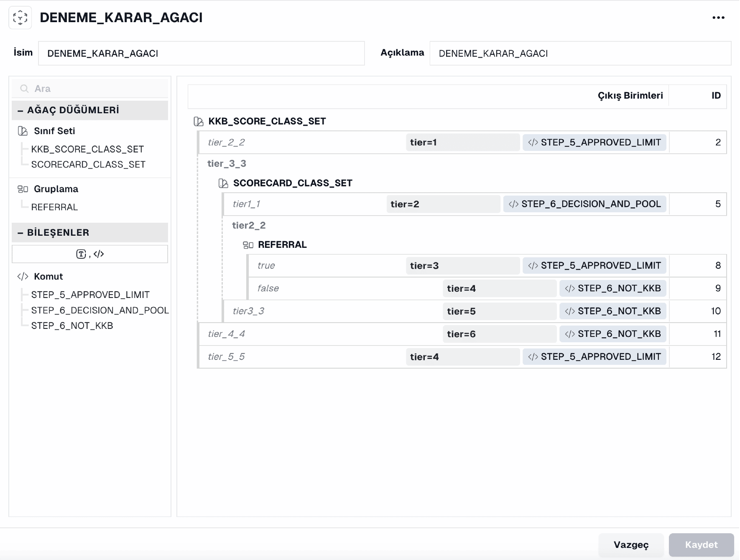This screenshot has height=560, width=740.
Task: Click the Komut code icon in sidebar
Action: coord(23,276)
